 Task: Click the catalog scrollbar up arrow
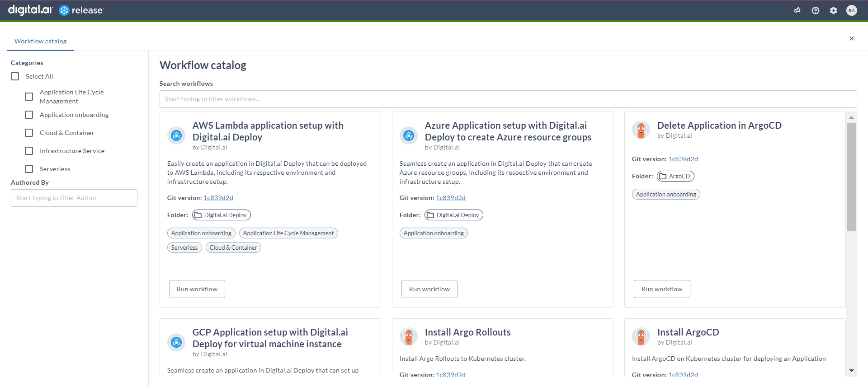tap(851, 117)
